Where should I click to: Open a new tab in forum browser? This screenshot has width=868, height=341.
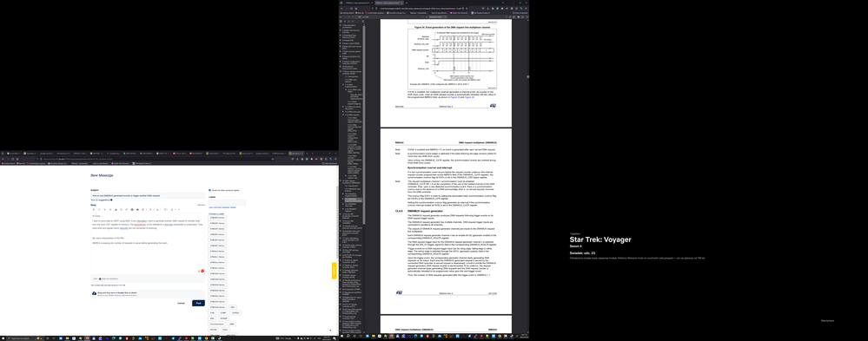click(307, 153)
